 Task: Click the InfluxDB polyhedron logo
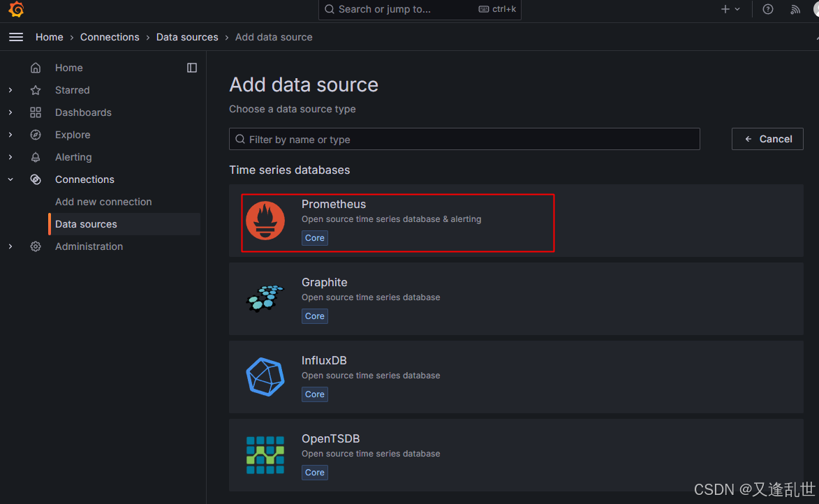pyautogui.click(x=265, y=377)
